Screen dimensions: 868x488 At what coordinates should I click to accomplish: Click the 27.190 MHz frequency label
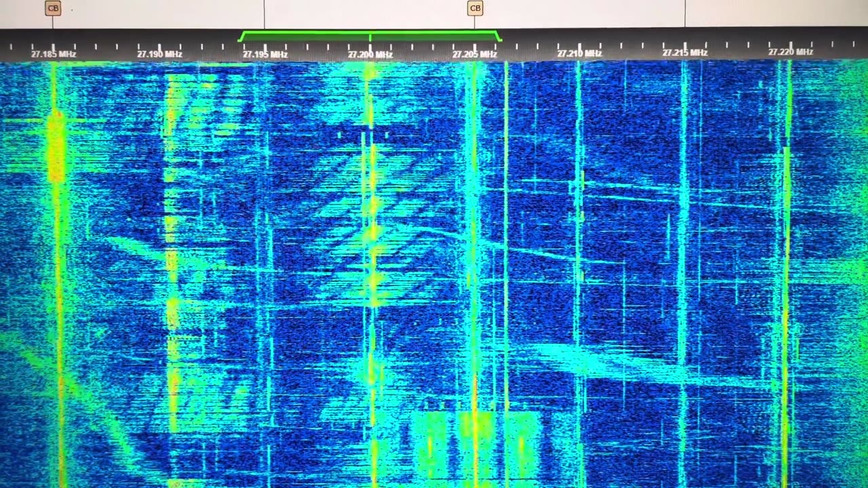point(159,54)
